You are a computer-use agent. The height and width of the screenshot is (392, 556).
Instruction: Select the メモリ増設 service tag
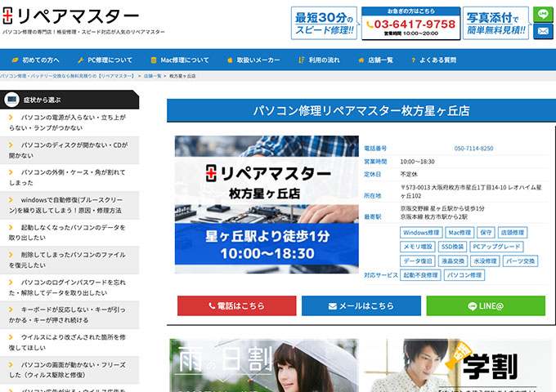(x=418, y=247)
